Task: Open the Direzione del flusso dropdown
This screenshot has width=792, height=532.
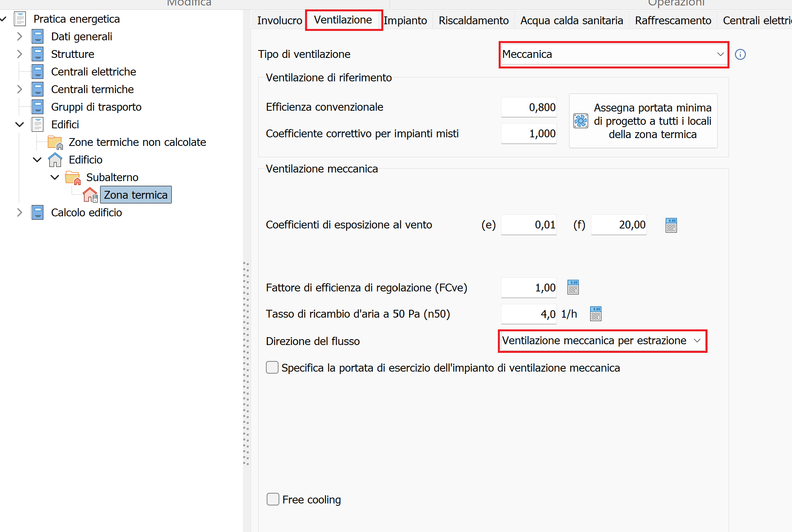Action: click(602, 341)
